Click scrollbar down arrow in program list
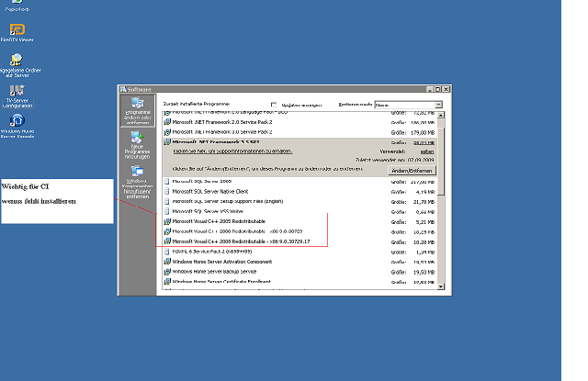Screen dimensions: 588x381 pyautogui.click(x=441, y=286)
